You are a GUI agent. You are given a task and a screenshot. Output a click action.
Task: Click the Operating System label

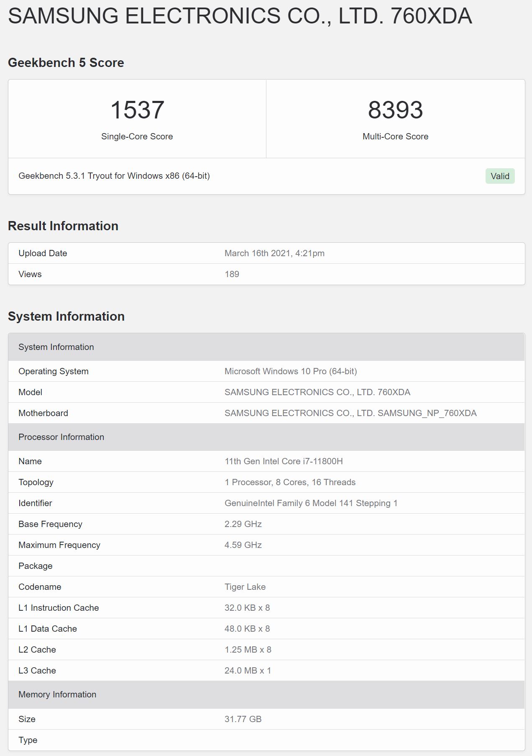point(54,371)
